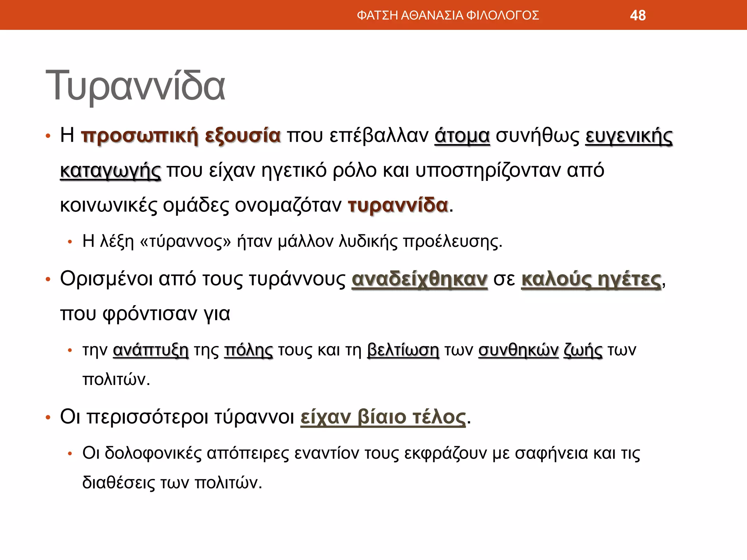Click the underlined word ζωής

point(583,350)
